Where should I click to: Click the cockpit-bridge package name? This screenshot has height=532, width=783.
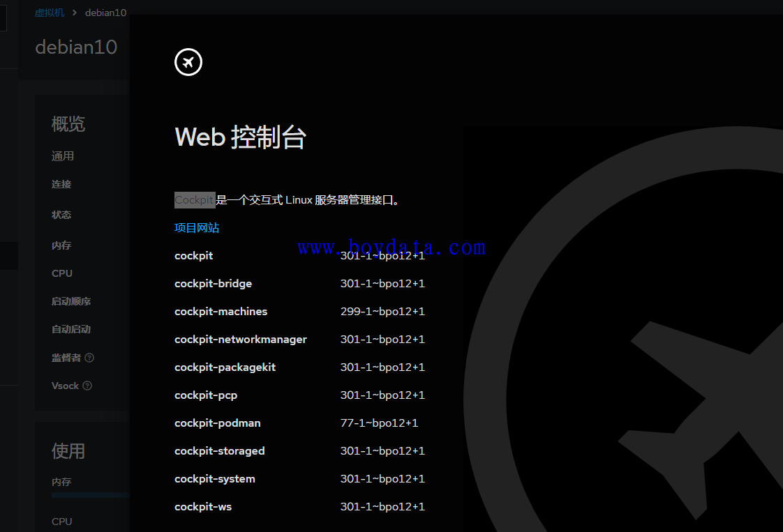click(x=214, y=284)
